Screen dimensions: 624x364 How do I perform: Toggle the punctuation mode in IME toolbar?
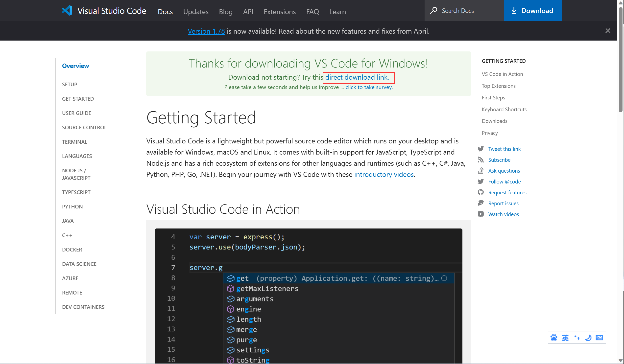(577, 338)
